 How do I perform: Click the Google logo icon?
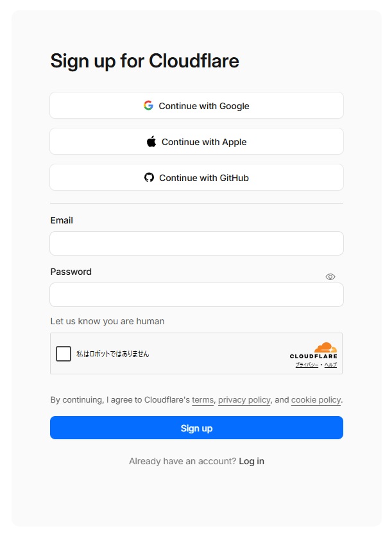tap(148, 105)
